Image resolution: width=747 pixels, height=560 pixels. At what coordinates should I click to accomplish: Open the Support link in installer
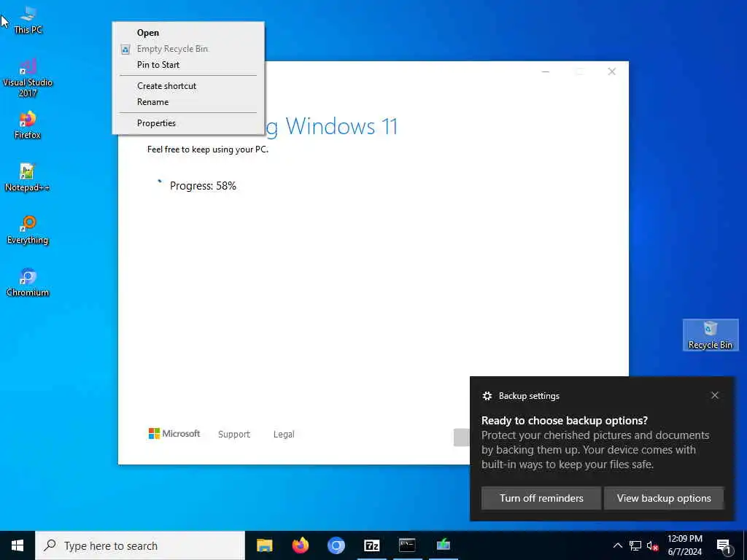coord(234,435)
